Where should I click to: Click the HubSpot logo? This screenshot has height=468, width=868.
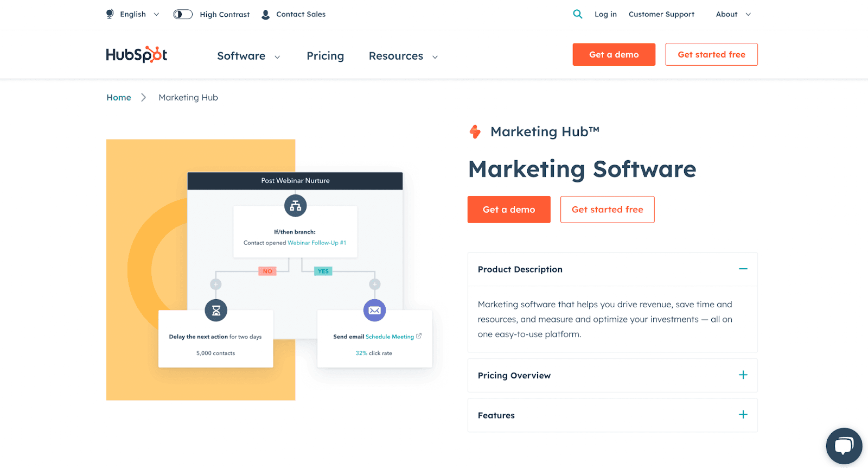[137, 54]
